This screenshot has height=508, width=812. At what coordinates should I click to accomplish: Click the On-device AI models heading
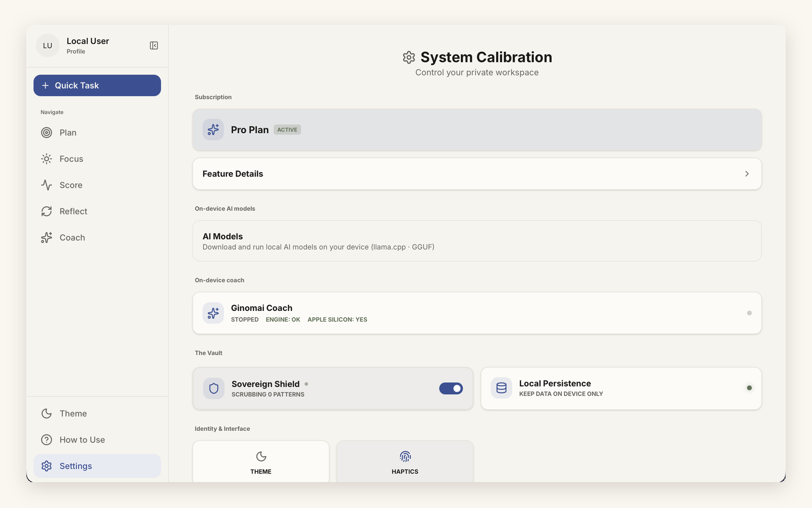225,209
